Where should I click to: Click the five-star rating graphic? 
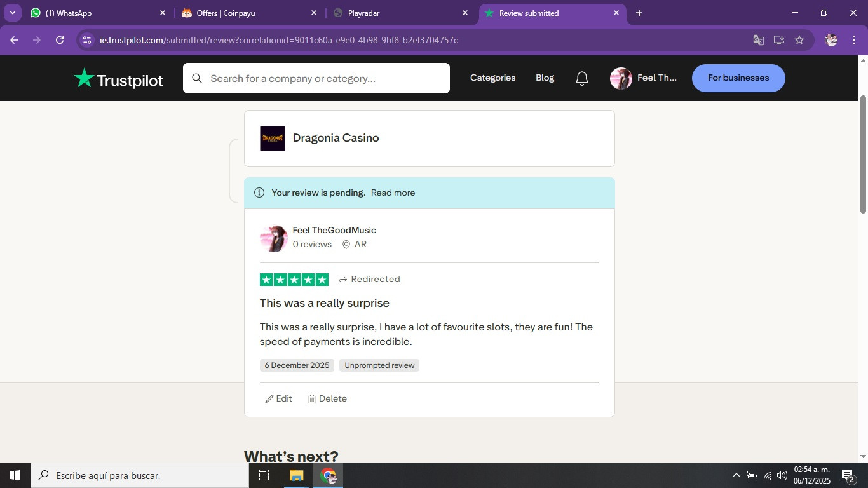pyautogui.click(x=294, y=280)
